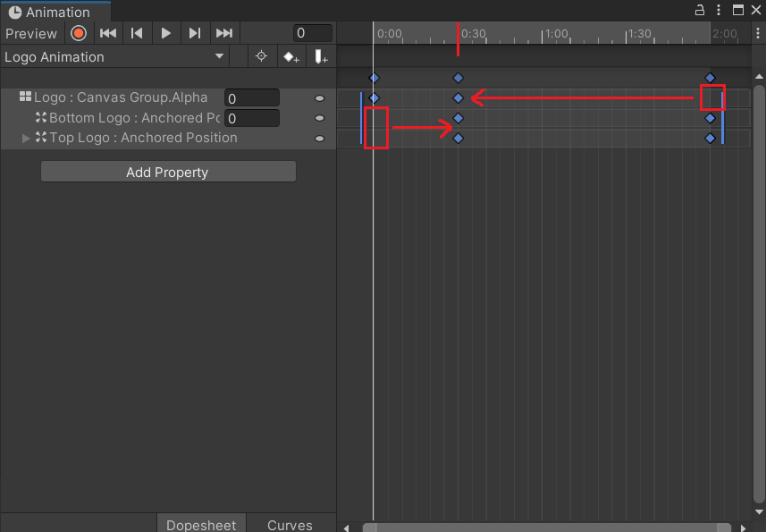Switch to Curves view
The width and height of the screenshot is (766, 532).
(x=290, y=525)
